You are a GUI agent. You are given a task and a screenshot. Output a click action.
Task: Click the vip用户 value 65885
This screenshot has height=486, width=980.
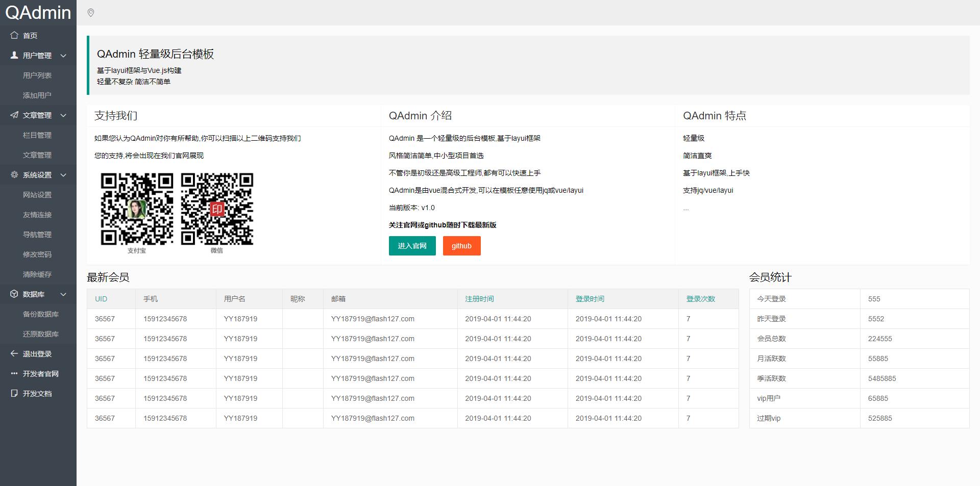point(878,398)
